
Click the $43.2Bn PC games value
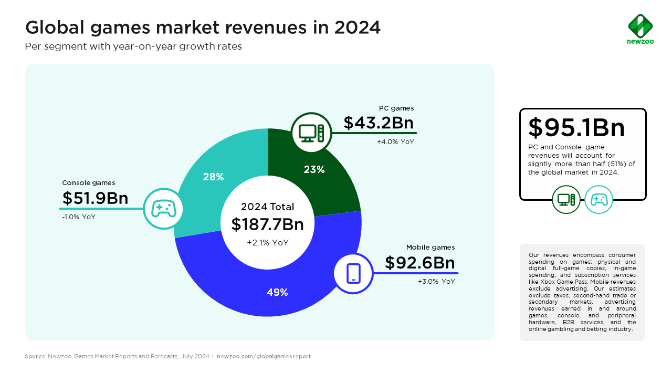coord(378,123)
